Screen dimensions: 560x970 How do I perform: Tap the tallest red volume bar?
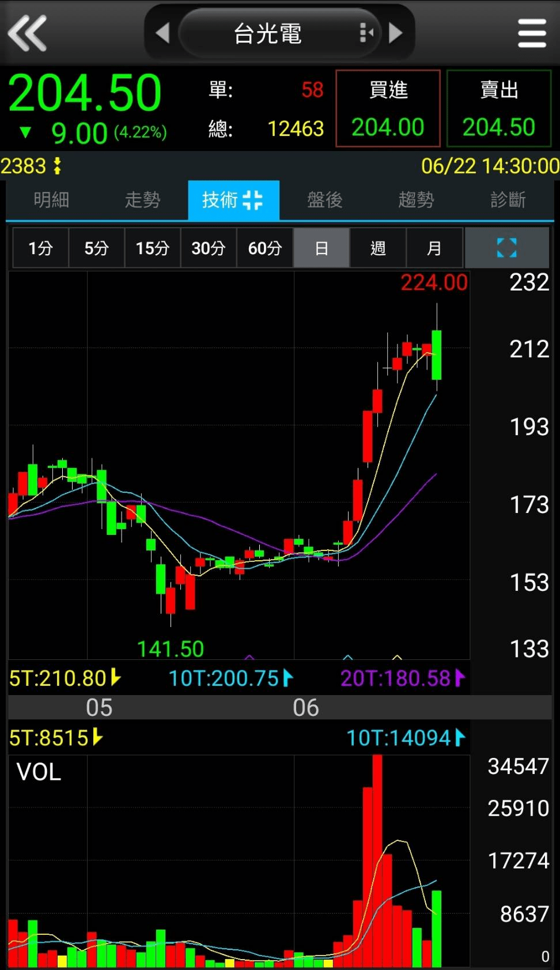377,859
